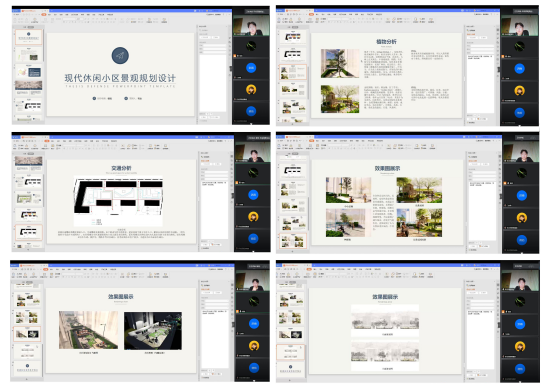
Task: Click the tree photo on the 植物分析 slide
Action: (x=340, y=63)
